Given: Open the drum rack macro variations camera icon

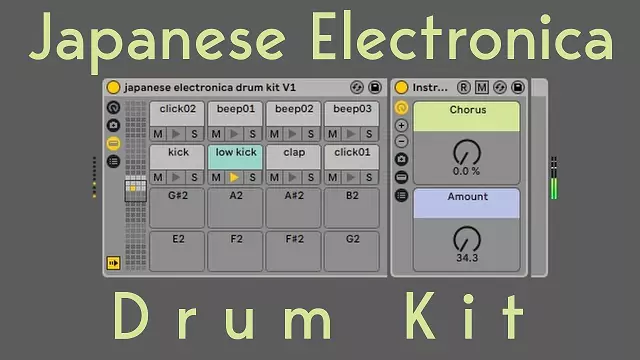Looking at the screenshot, I should [x=113, y=125].
